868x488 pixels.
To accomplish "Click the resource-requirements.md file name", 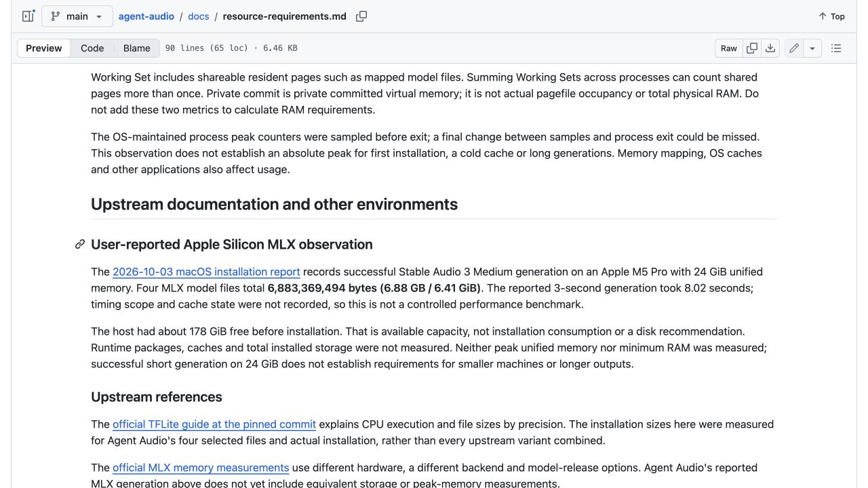I will 285,16.
